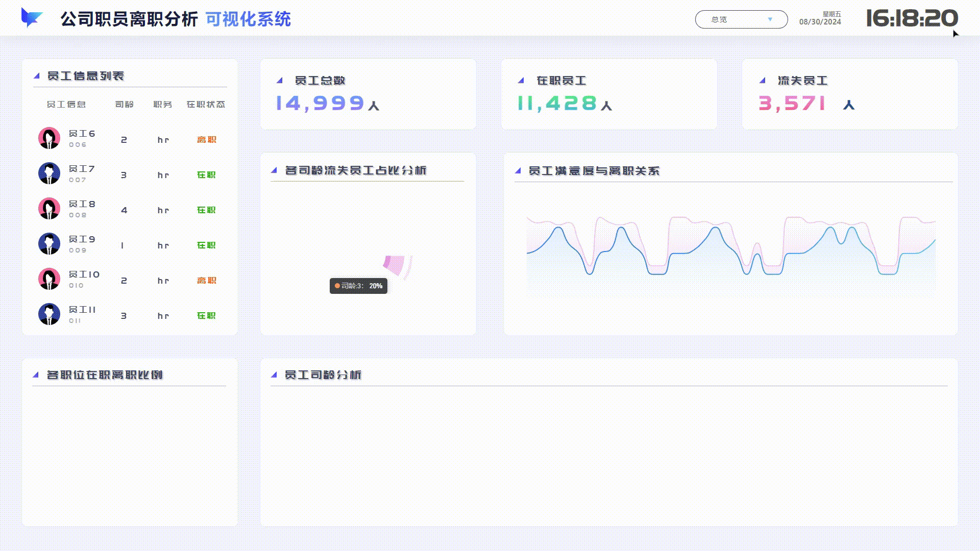This screenshot has width=980, height=551.
Task: Click the 员工满意度与离职关系 panel title
Action: (x=594, y=171)
